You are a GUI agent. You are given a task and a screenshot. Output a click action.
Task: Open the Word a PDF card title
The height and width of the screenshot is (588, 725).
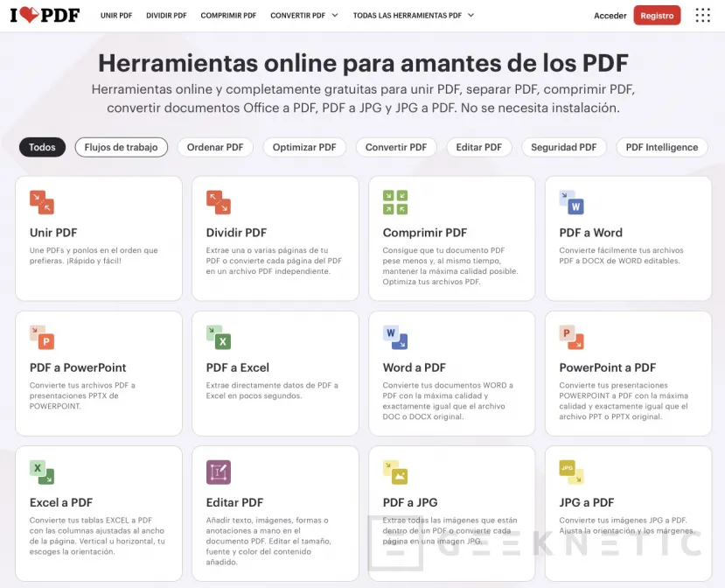coord(415,367)
